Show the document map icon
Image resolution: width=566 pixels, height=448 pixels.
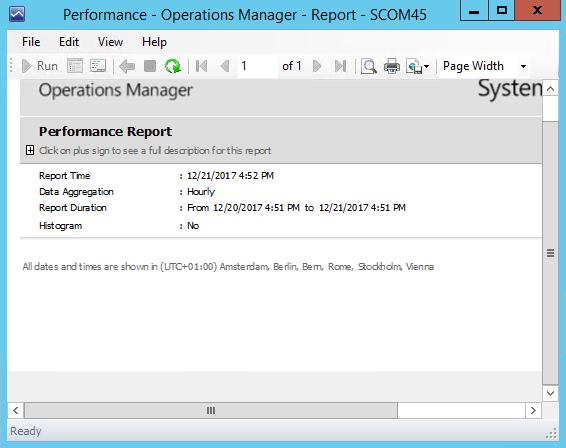(x=98, y=66)
